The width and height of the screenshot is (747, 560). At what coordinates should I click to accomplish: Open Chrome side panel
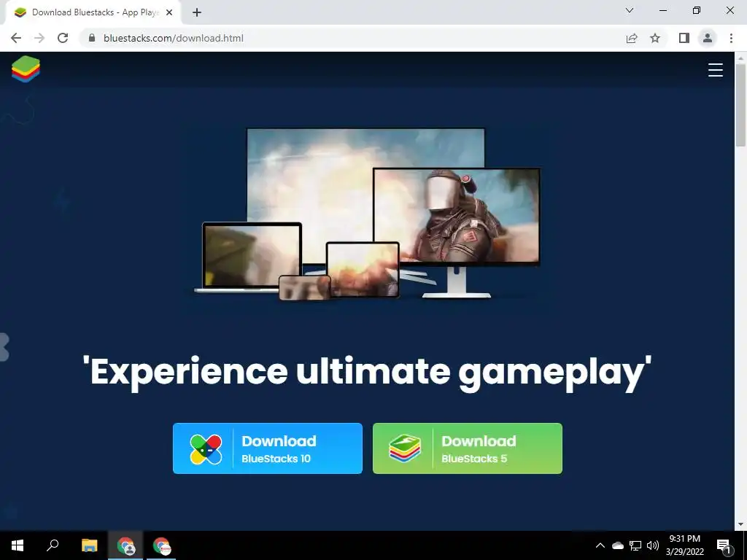(x=684, y=38)
